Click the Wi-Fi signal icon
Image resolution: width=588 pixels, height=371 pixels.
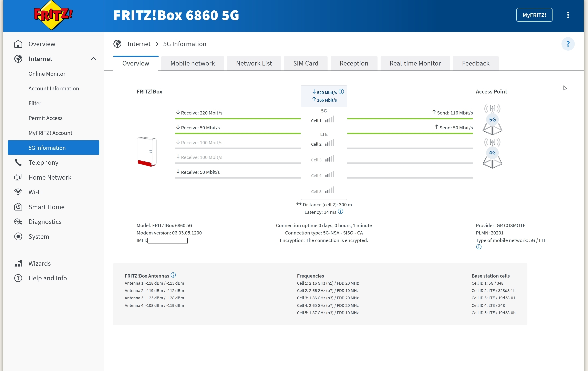pyautogui.click(x=18, y=192)
